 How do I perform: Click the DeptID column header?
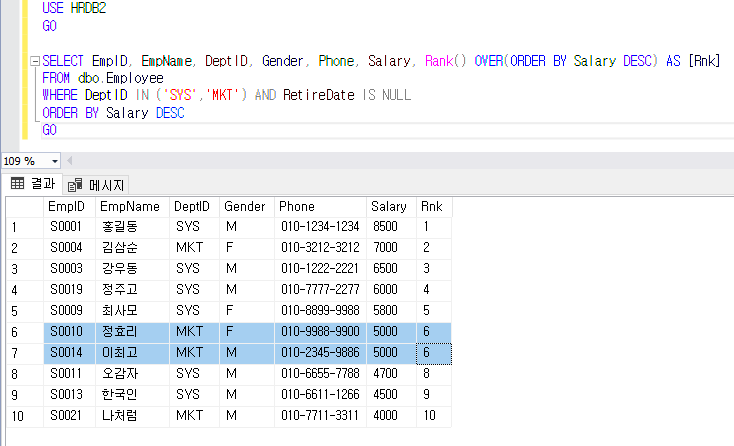pos(194,206)
